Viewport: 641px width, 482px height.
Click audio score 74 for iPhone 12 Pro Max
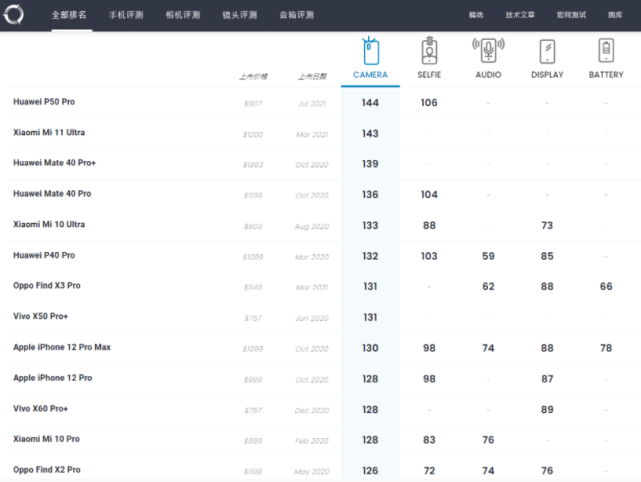point(488,348)
